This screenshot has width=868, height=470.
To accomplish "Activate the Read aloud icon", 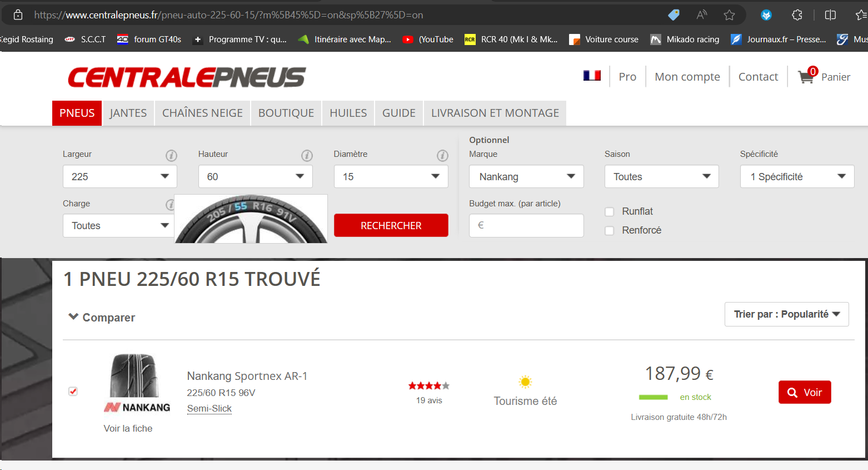I will tap(702, 15).
